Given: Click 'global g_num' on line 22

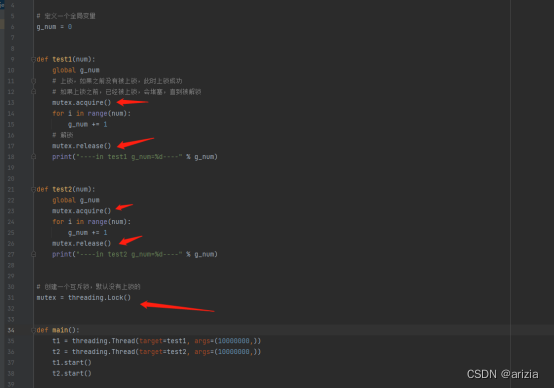Looking at the screenshot, I should click(x=76, y=200).
